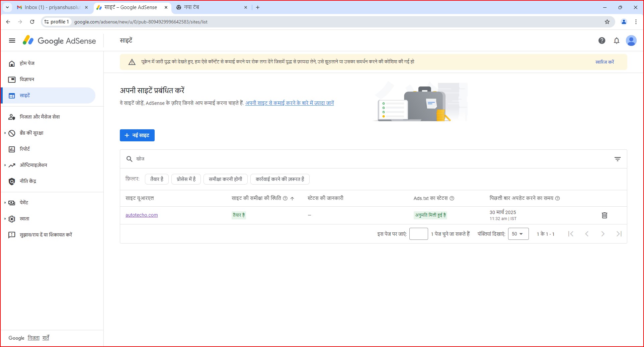Click the स्टेटस की जानकारी column header
The image size is (644, 347).
pyautogui.click(x=325, y=198)
